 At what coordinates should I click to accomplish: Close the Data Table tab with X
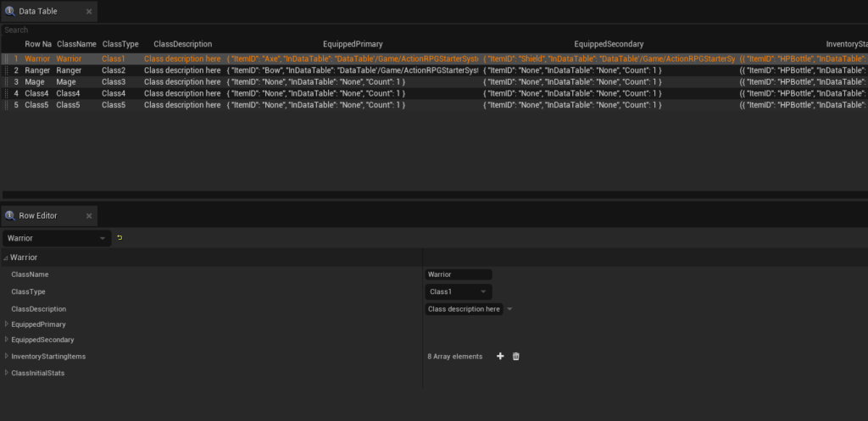[87, 12]
